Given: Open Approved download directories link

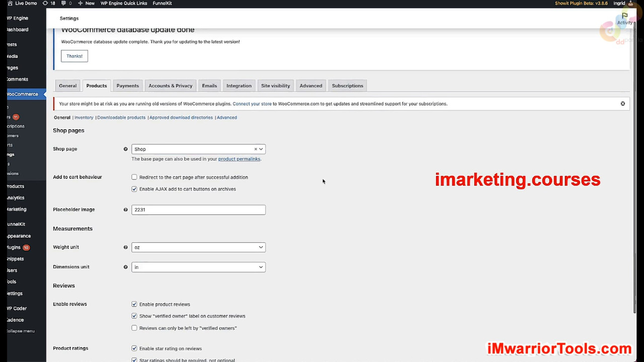Looking at the screenshot, I should pos(181,118).
